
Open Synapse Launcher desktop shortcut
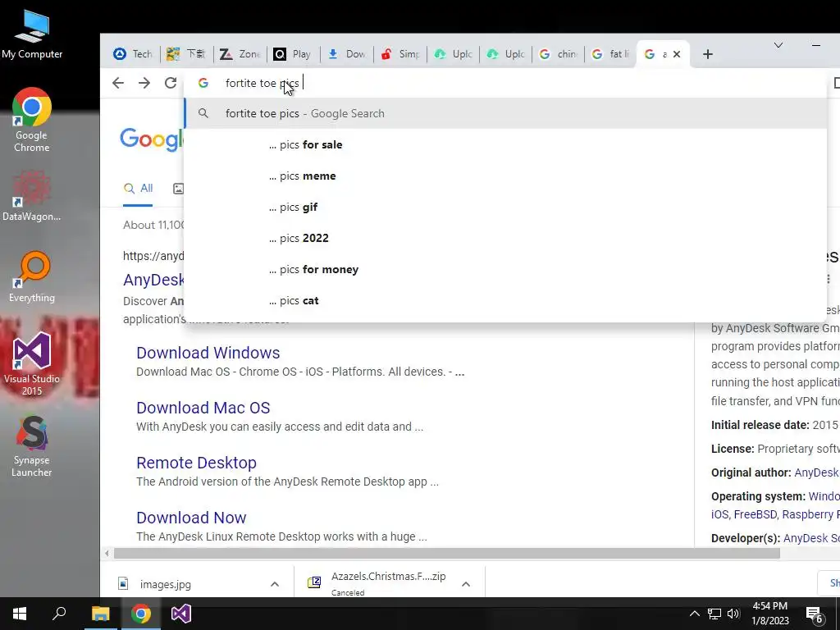32,446
